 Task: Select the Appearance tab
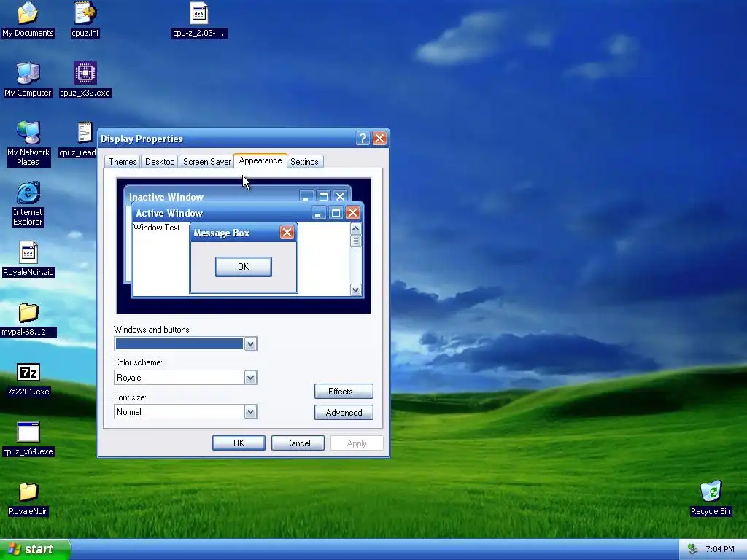pos(260,160)
